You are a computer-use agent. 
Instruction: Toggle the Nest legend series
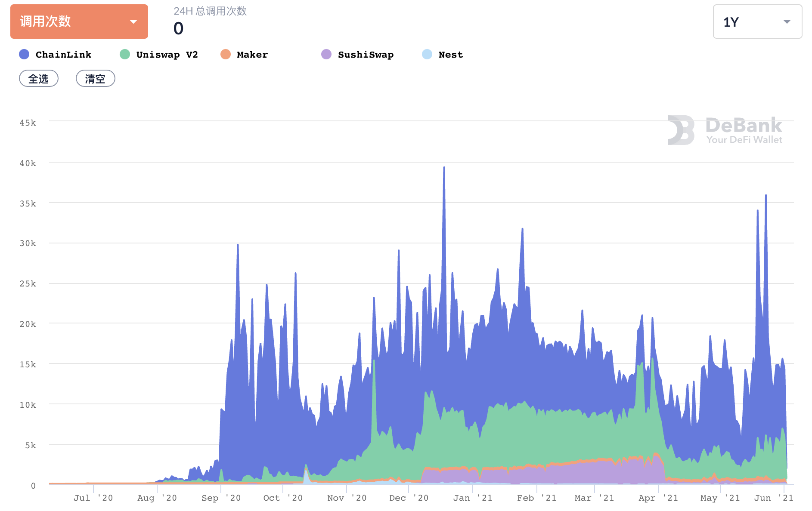(x=443, y=55)
